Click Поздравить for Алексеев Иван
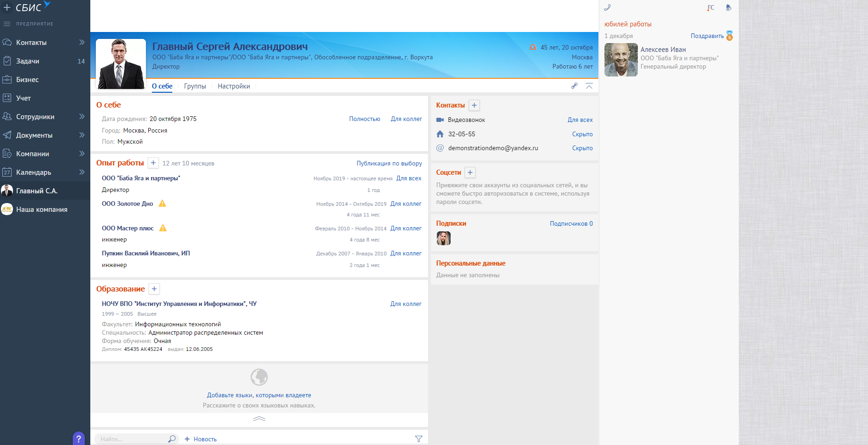Screen dimensions: 868x445 (707, 36)
